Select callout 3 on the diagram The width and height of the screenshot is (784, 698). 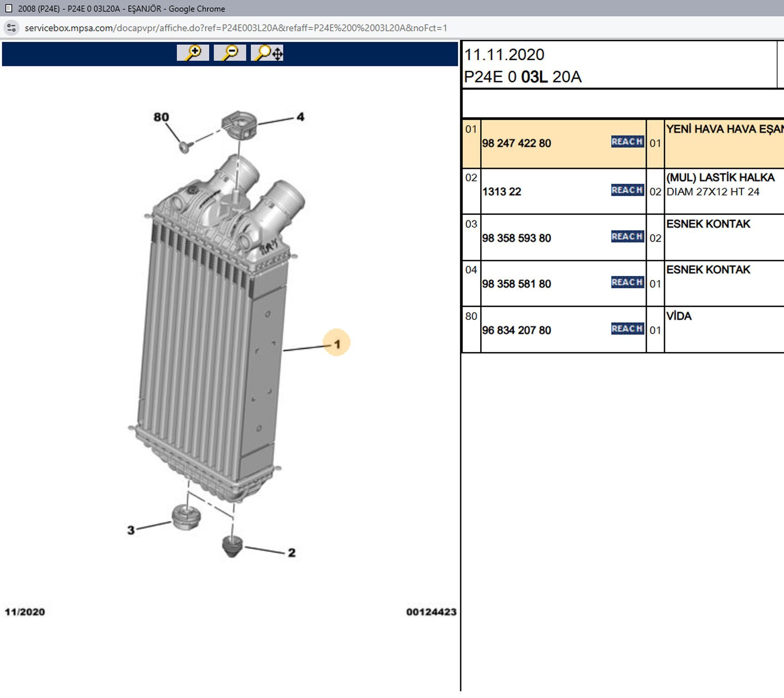pyautogui.click(x=131, y=530)
